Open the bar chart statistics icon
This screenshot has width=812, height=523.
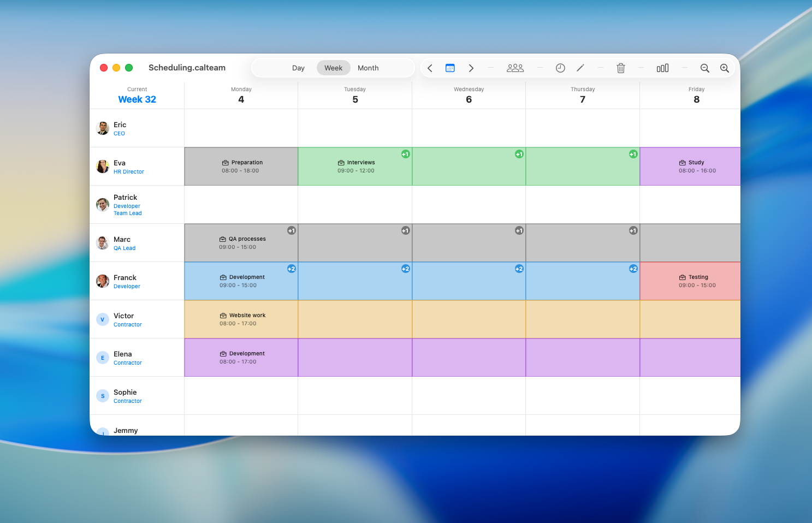click(662, 68)
